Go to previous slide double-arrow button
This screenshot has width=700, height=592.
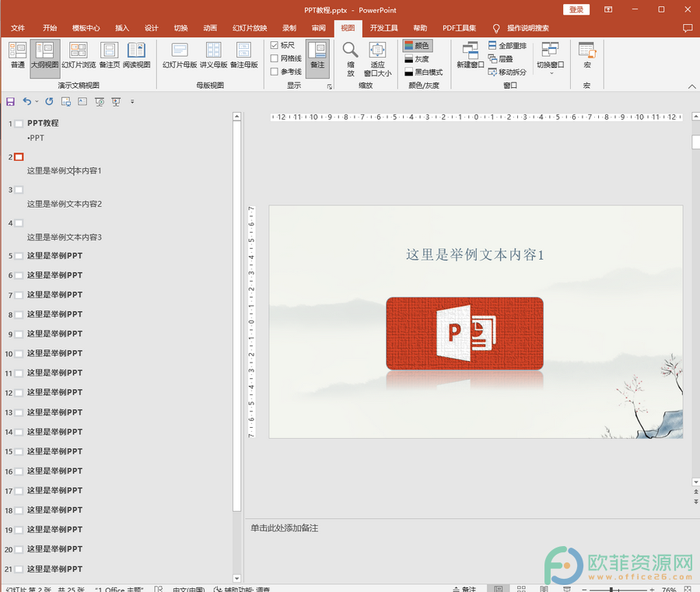coord(695,492)
